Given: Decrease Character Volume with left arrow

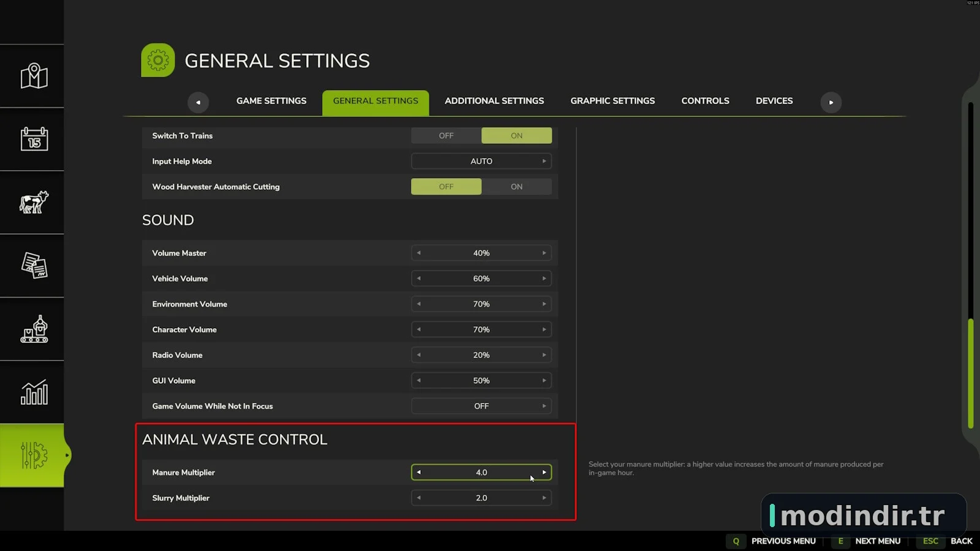Looking at the screenshot, I should click(419, 329).
